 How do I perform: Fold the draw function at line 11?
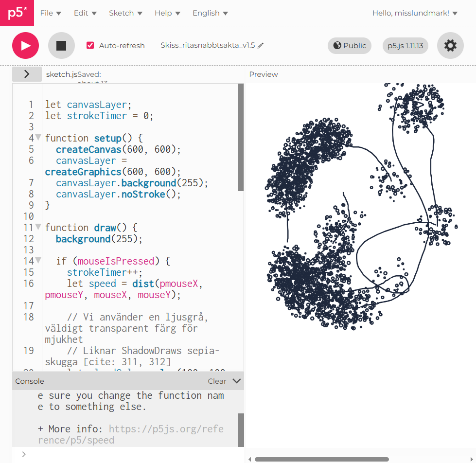38,227
